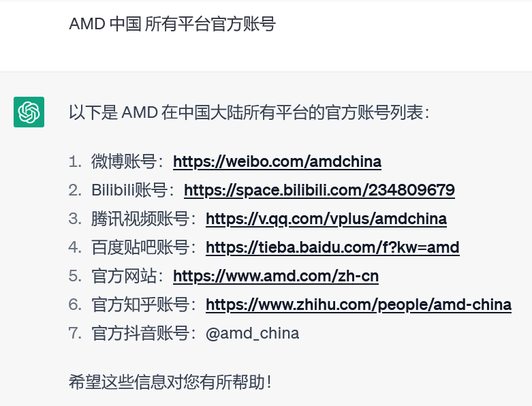This screenshot has width=532, height=406.
Task: Click list number 7 beside 官方抖音账号
Action: pos(74,334)
